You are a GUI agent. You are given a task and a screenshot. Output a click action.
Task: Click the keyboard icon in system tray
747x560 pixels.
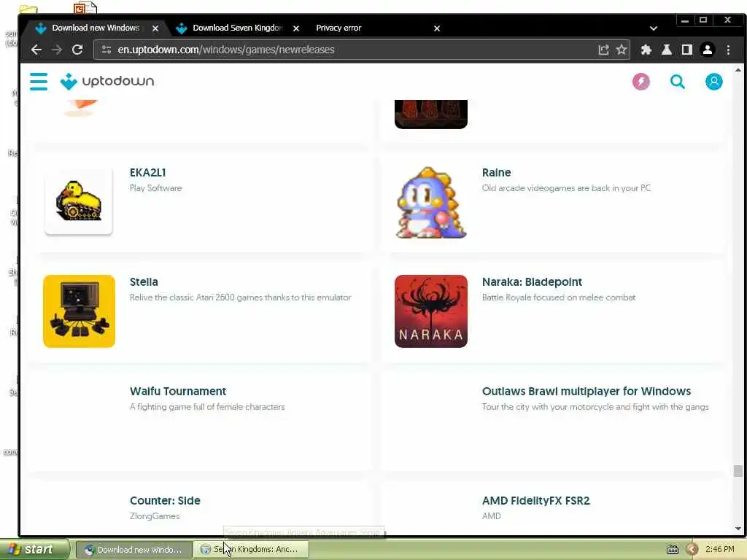pos(672,550)
